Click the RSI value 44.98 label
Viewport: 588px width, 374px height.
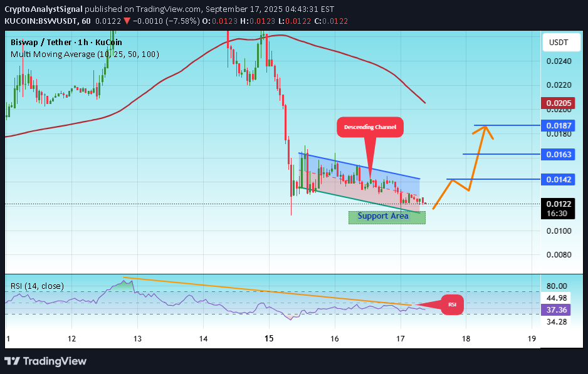pos(557,298)
